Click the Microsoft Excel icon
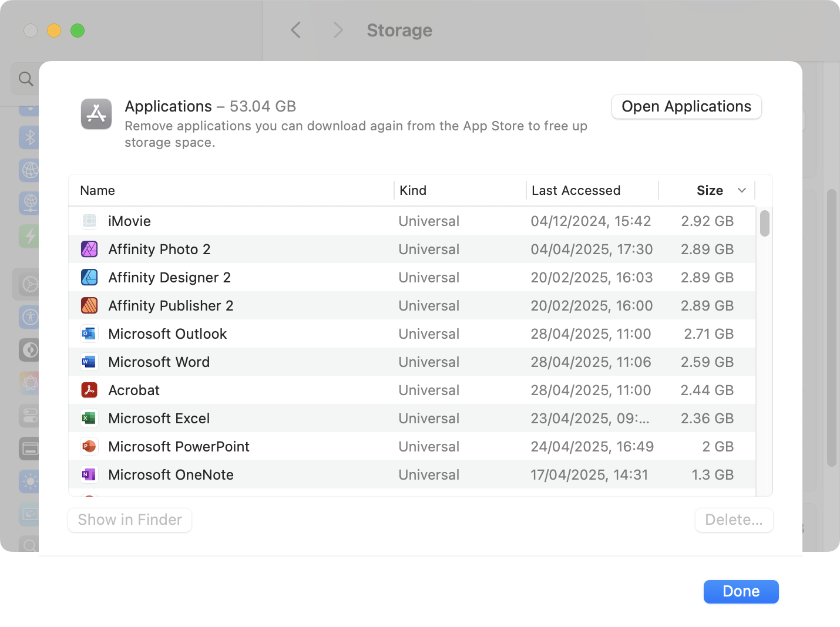The height and width of the screenshot is (627, 840). click(89, 418)
